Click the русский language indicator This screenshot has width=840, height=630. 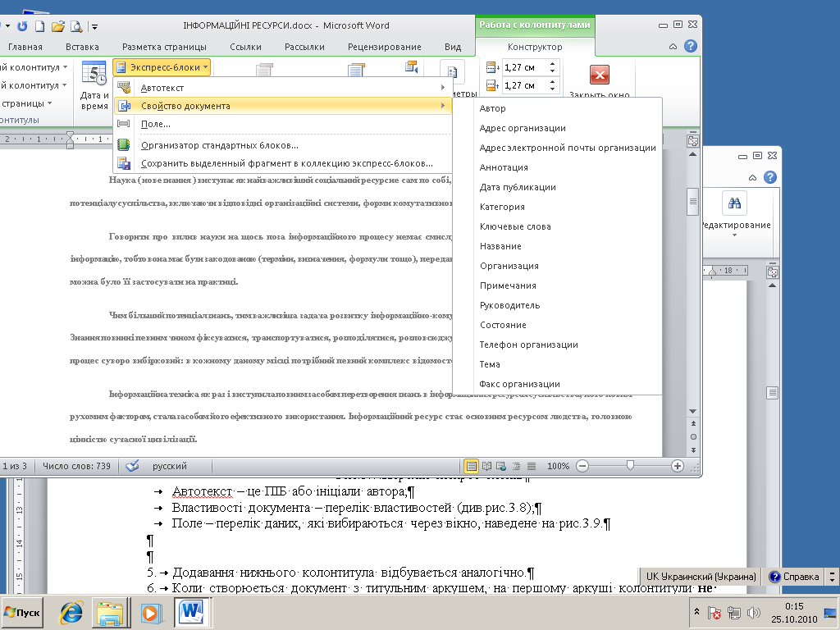pos(169,466)
